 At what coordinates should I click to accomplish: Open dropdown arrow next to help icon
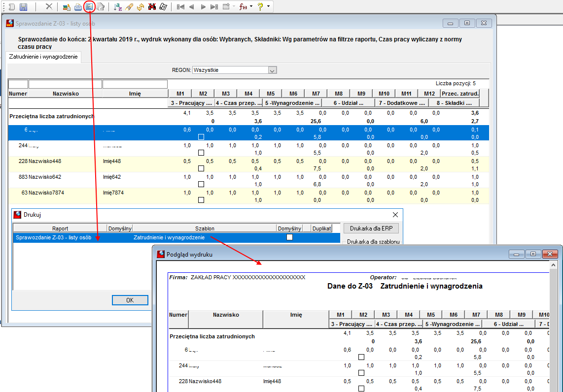click(268, 6)
